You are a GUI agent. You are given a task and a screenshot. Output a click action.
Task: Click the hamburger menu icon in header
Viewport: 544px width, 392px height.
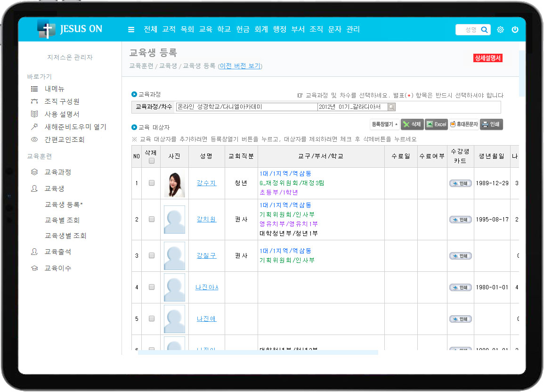point(131,30)
